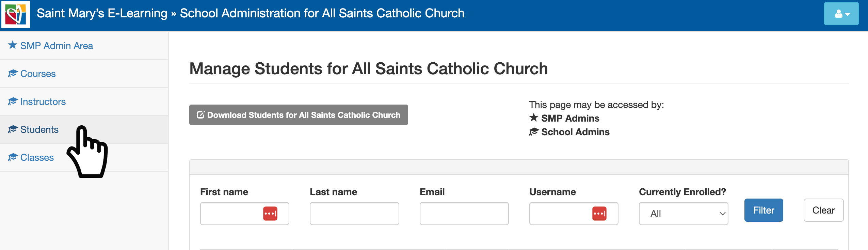Image resolution: width=868 pixels, height=250 pixels.
Task: Click password manager icon in Username field
Action: coord(599,214)
